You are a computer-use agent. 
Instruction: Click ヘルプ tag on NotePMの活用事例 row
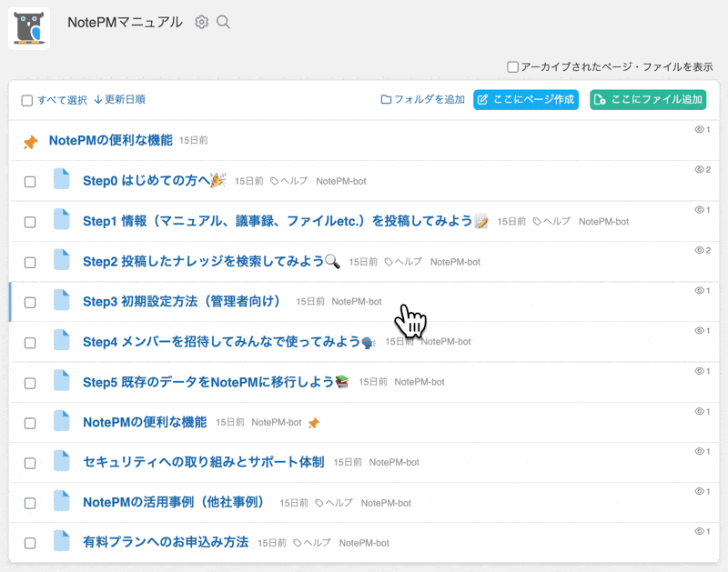tap(334, 502)
